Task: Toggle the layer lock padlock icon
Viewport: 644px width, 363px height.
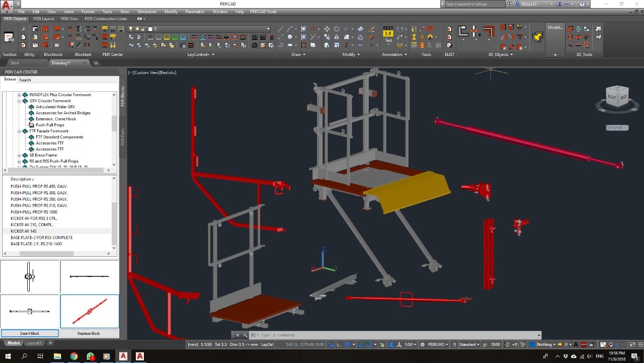Action: coord(143,29)
